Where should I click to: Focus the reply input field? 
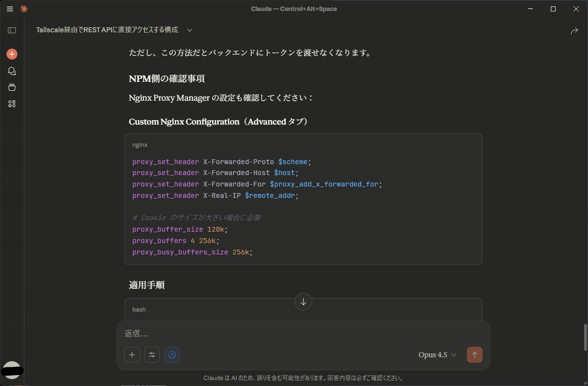(x=303, y=333)
